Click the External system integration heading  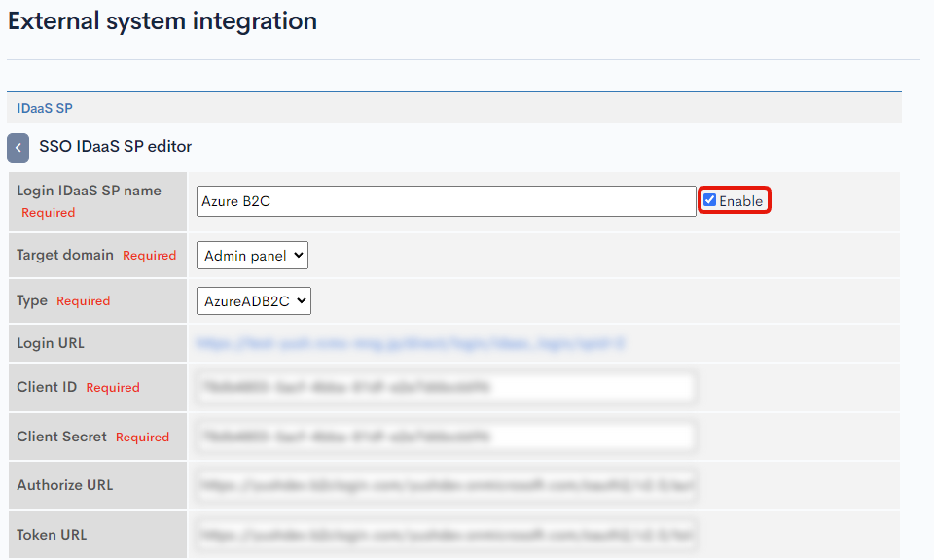[162, 20]
